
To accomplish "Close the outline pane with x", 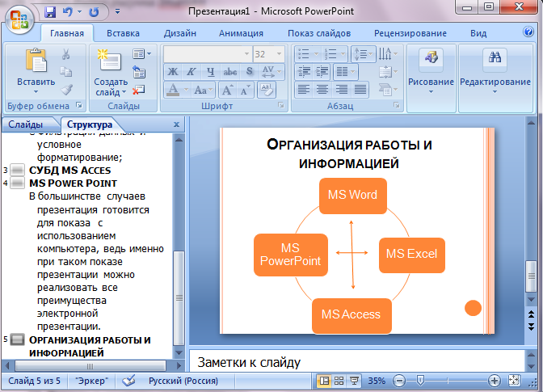I will point(176,124).
